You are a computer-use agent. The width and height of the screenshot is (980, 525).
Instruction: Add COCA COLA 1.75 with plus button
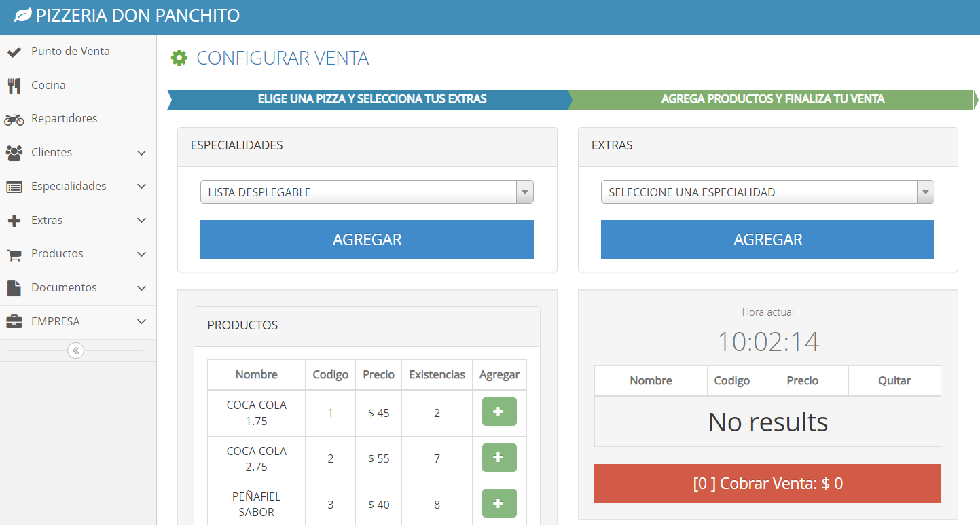tap(498, 412)
